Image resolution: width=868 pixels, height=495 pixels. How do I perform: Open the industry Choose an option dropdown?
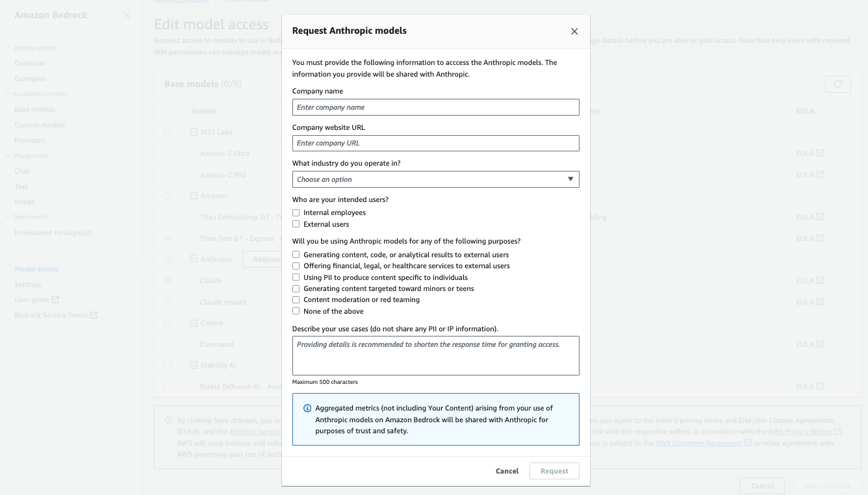pyautogui.click(x=435, y=179)
